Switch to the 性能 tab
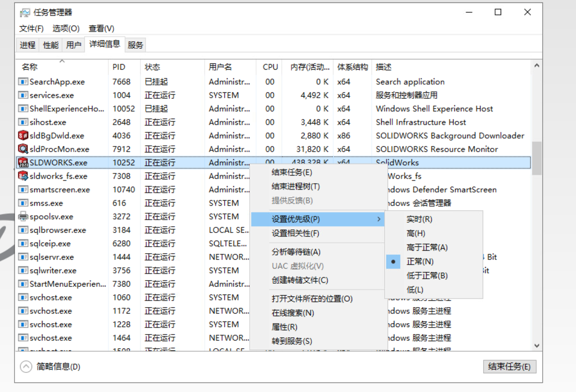This screenshot has height=392, width=576. [x=51, y=45]
